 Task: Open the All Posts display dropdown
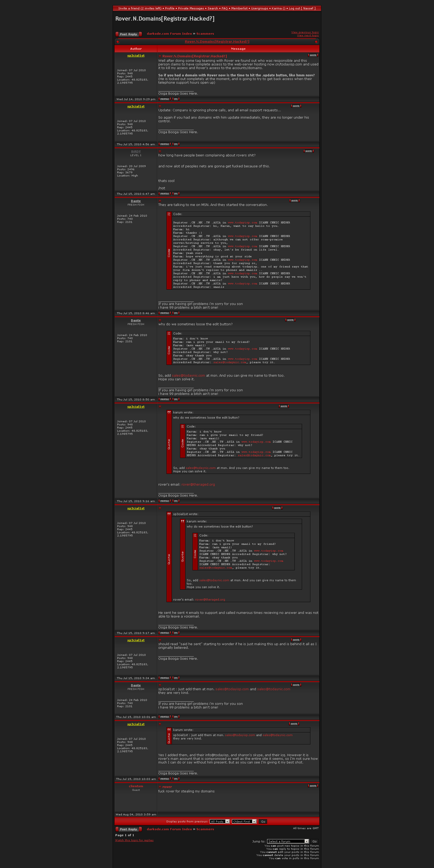(x=220, y=822)
